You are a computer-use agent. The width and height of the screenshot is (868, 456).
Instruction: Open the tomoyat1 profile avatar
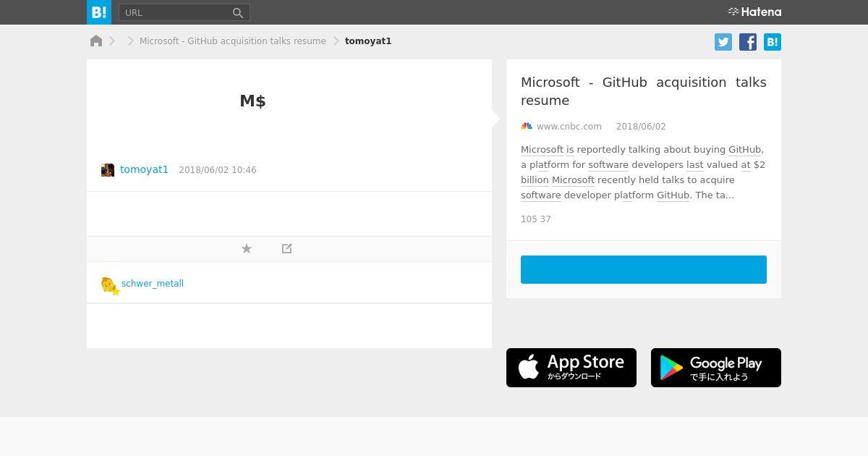pyautogui.click(x=108, y=170)
